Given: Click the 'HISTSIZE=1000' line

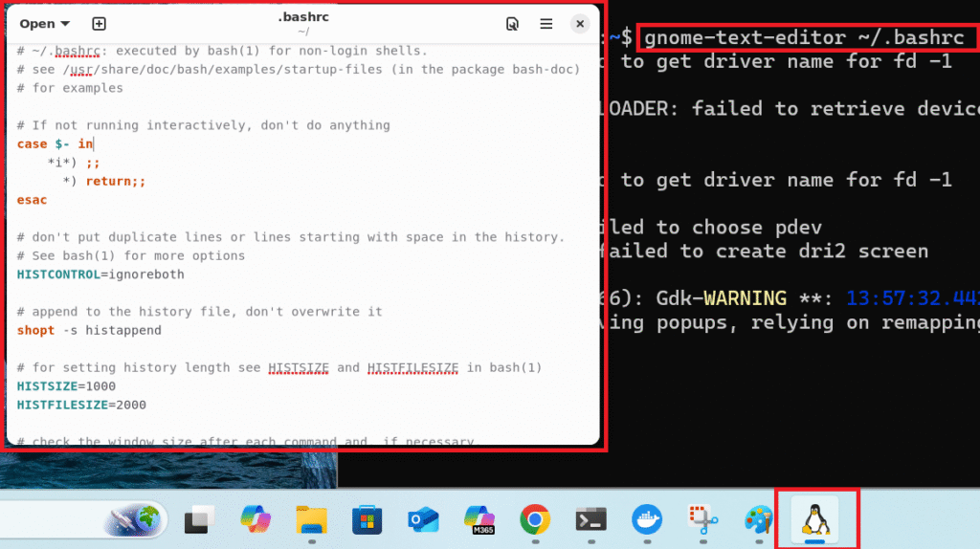Looking at the screenshot, I should point(66,386).
